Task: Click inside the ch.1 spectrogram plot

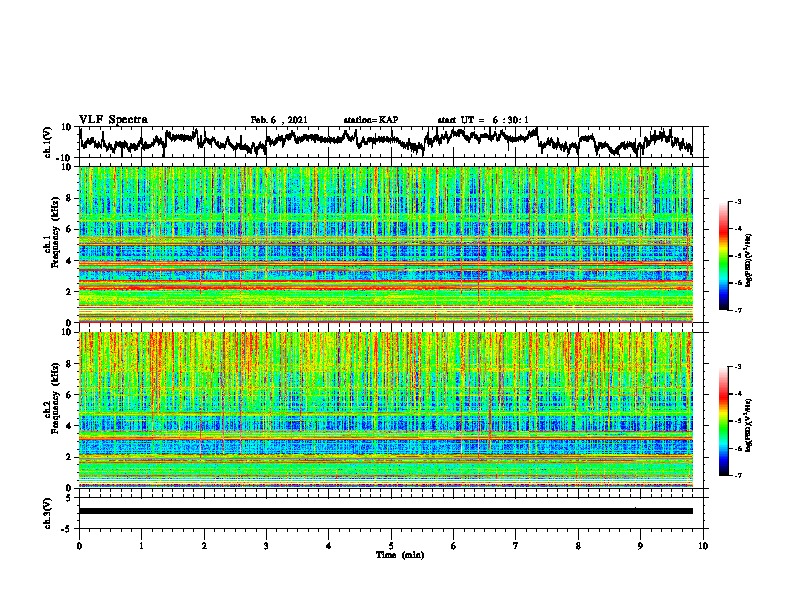Action: pyautogui.click(x=386, y=244)
